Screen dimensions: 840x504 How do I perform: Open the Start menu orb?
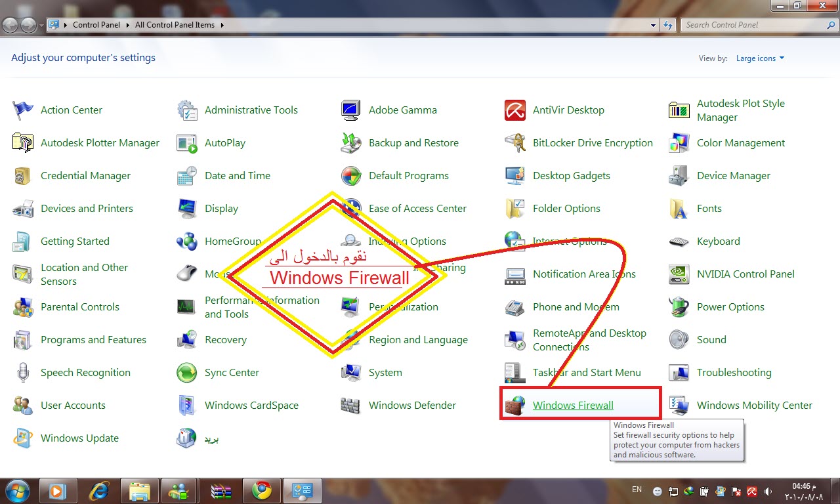[17, 490]
